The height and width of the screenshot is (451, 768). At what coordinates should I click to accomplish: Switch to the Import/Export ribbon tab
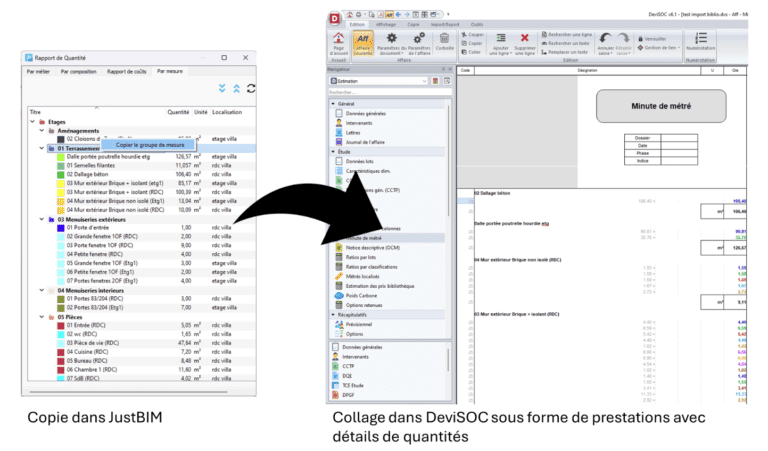(445, 24)
